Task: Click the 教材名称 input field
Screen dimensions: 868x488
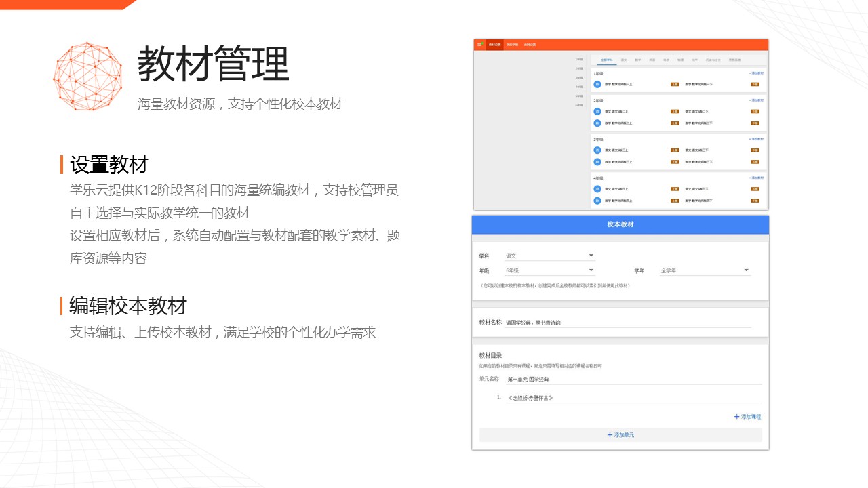Action: pyautogui.click(x=628, y=323)
